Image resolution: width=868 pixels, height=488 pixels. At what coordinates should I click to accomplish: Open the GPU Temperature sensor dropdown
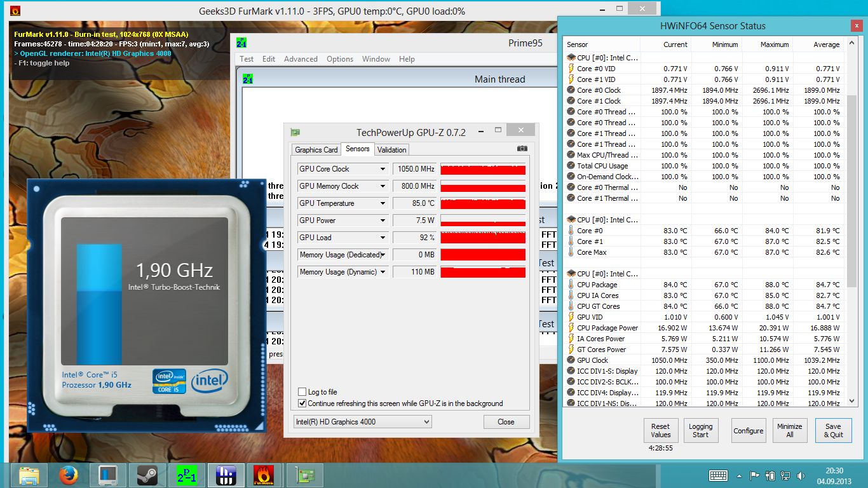coord(383,203)
